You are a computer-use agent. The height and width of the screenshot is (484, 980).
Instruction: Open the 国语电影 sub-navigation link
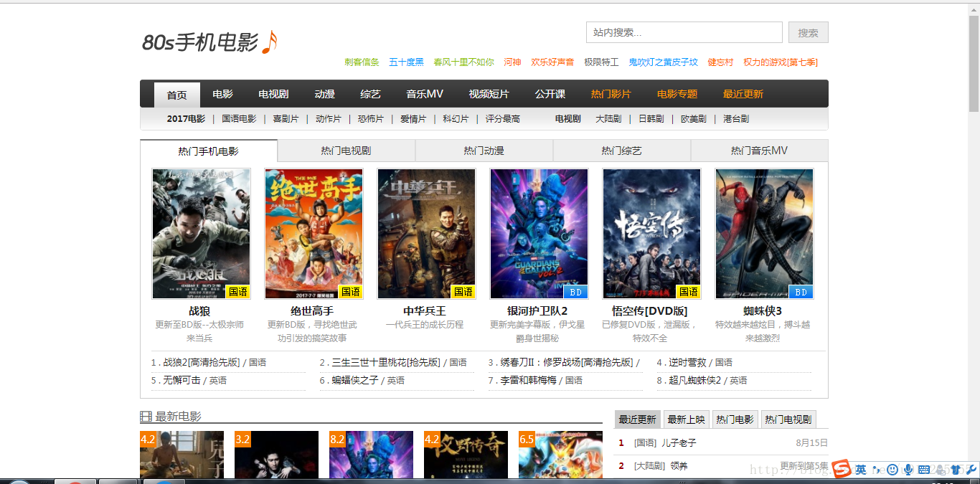click(239, 119)
